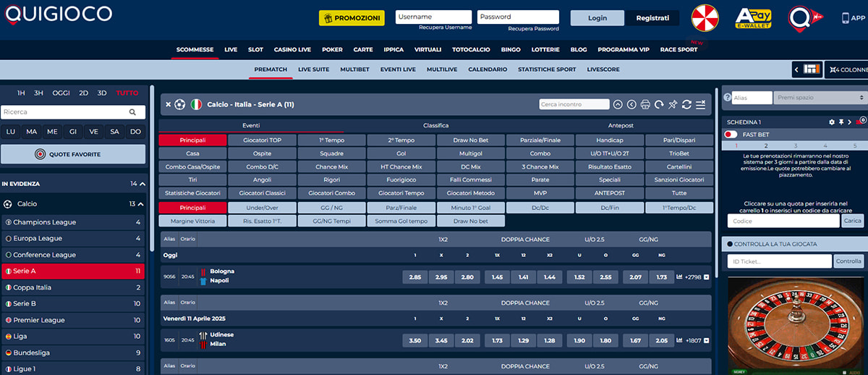Click the Italian flag icon in panel header

coord(196,104)
